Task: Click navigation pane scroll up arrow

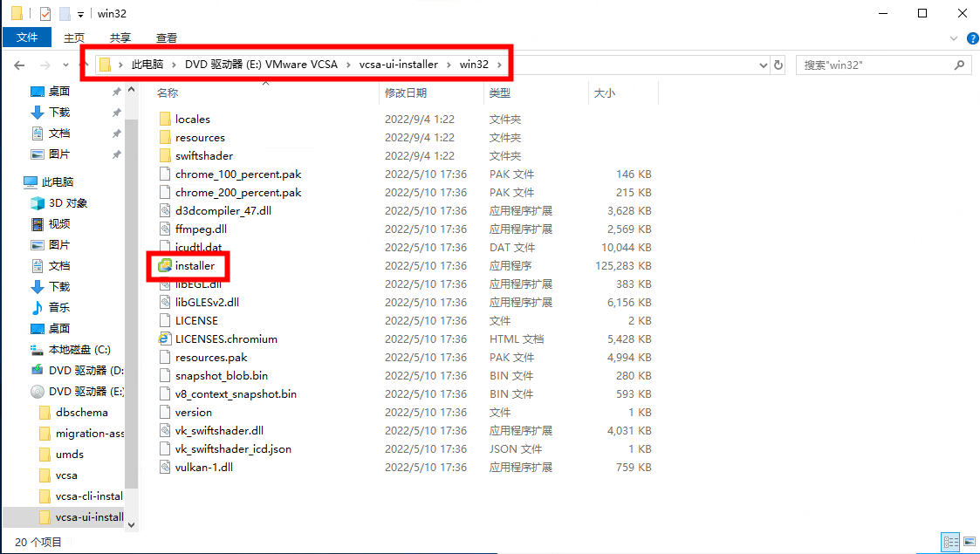Action: click(x=131, y=90)
